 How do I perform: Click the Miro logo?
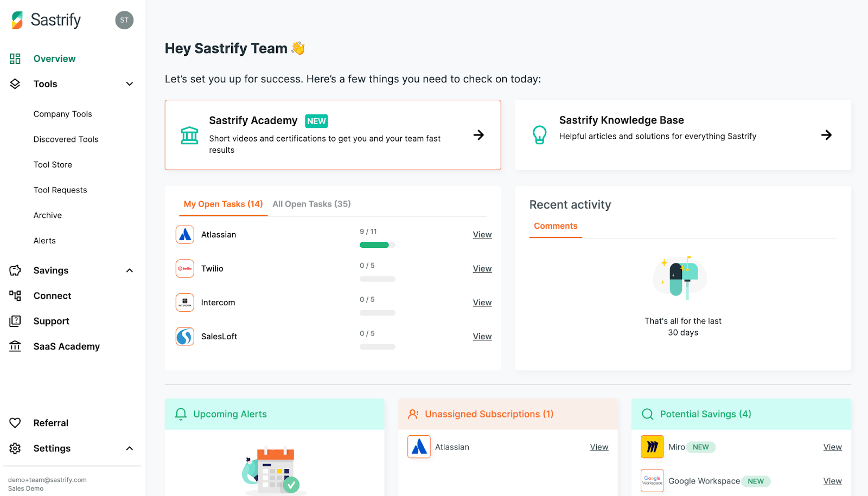click(x=652, y=447)
